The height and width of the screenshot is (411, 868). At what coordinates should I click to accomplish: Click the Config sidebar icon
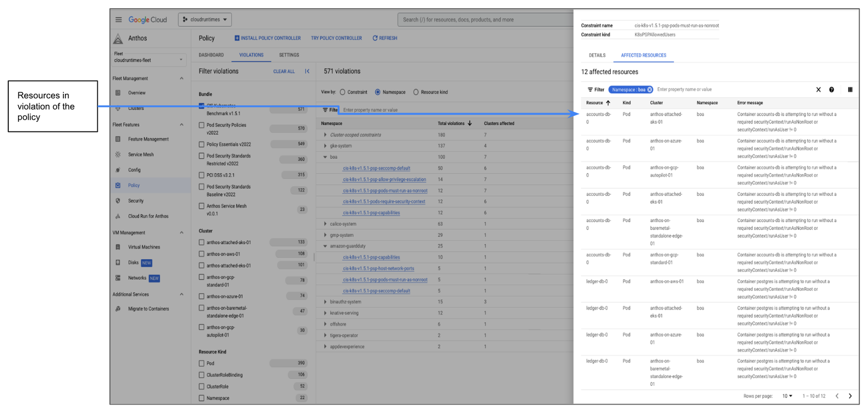(118, 170)
